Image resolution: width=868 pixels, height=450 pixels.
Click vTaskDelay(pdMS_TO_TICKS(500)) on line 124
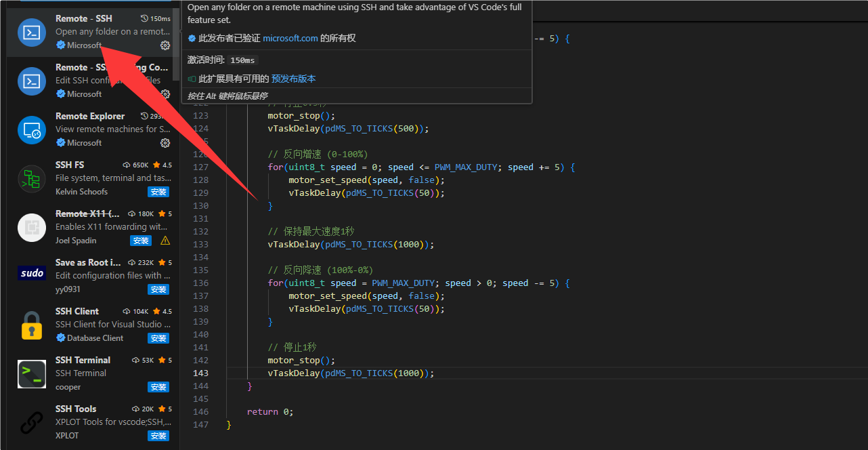(x=348, y=128)
